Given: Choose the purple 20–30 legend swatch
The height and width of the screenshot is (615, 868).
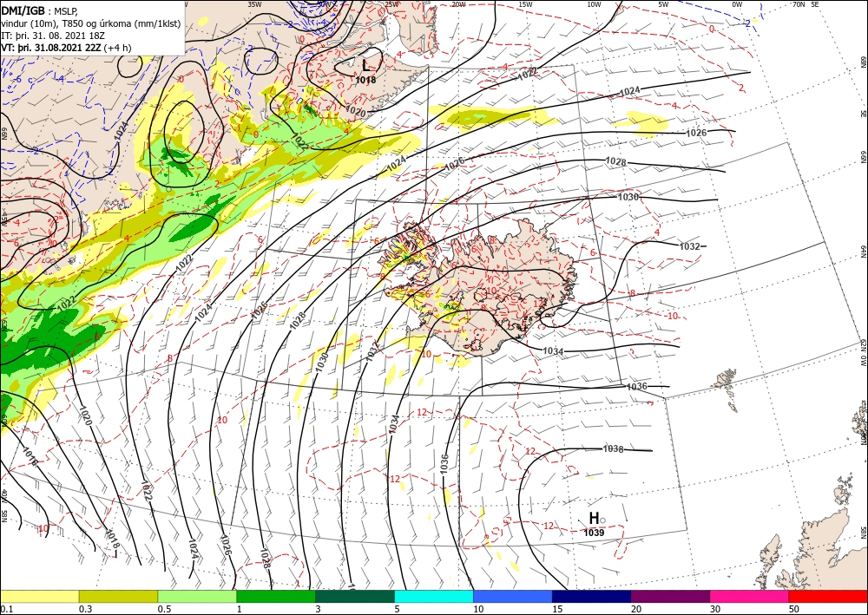Looking at the screenshot, I should pyautogui.click(x=670, y=596).
